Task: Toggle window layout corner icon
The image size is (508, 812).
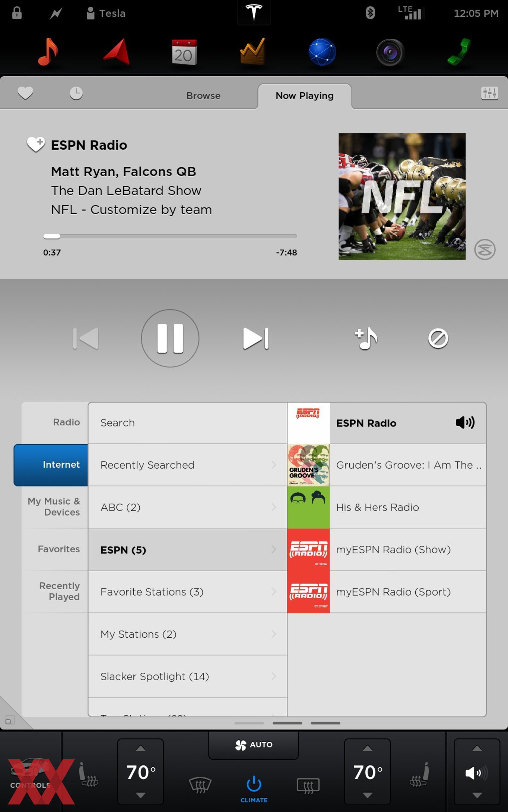Action: (x=9, y=720)
